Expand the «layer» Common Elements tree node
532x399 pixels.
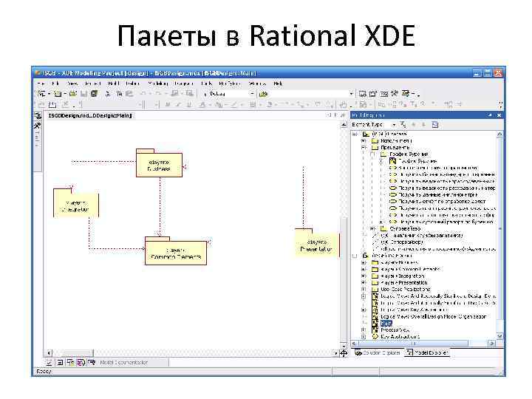[364, 270]
